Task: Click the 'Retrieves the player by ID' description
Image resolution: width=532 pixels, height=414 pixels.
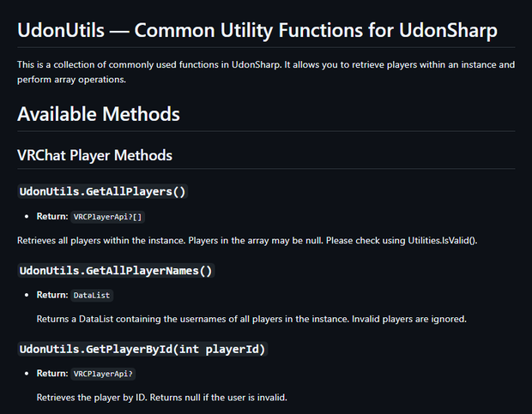Action: click(92, 398)
